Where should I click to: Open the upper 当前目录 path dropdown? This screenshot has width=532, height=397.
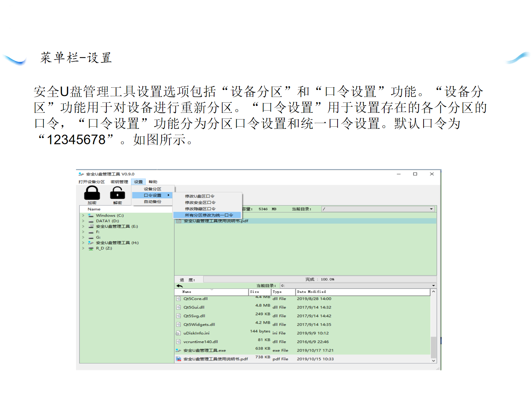tap(431, 209)
